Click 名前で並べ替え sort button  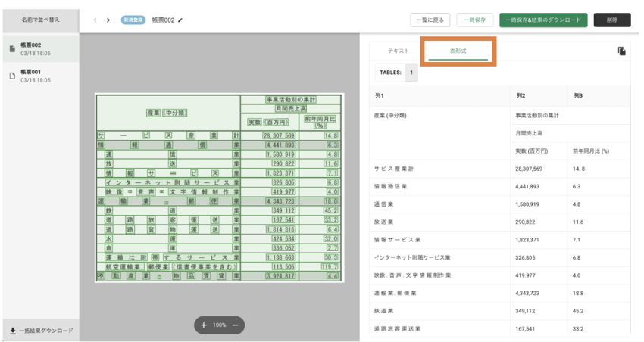[x=40, y=20]
